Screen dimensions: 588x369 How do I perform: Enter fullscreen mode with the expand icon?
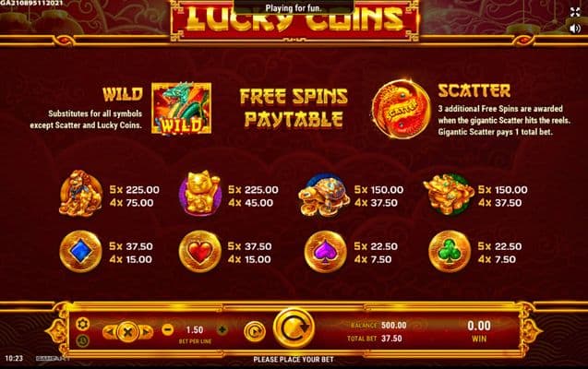click(575, 12)
